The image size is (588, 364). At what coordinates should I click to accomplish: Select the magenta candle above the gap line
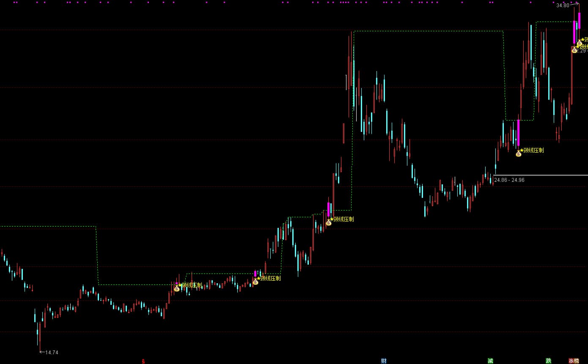[x=518, y=133]
